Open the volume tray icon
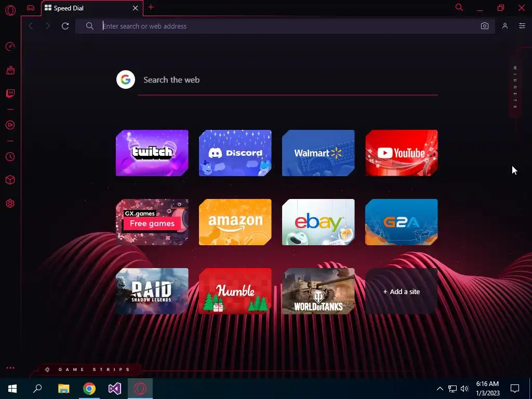The image size is (532, 399). 464,389
